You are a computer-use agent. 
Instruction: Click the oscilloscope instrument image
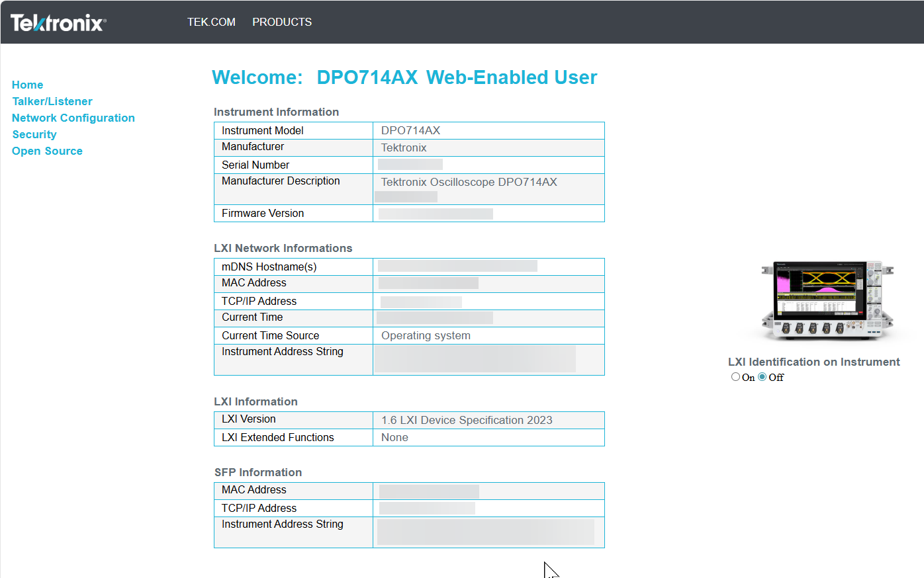(x=827, y=300)
